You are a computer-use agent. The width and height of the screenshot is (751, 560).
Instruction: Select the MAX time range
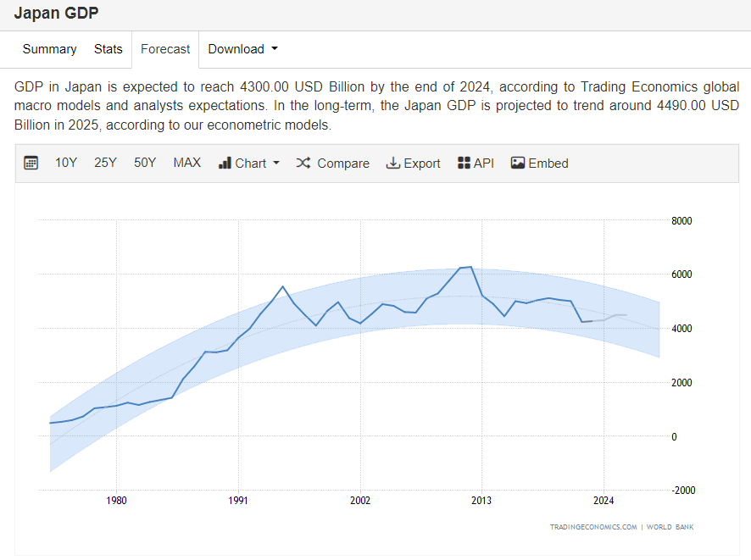tap(186, 163)
